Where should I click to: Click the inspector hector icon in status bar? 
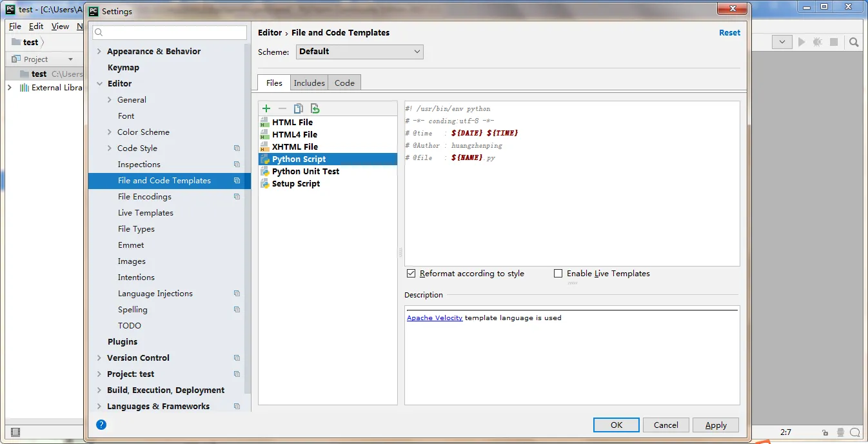tap(840, 432)
